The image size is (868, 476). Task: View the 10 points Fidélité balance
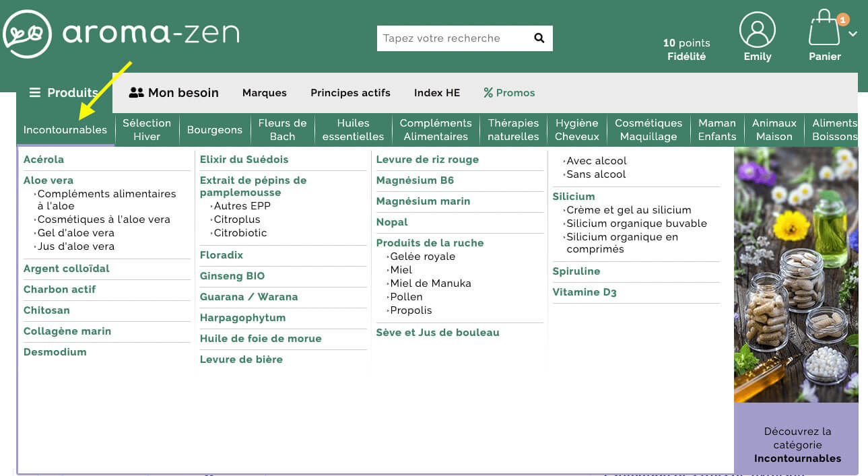[x=686, y=50]
